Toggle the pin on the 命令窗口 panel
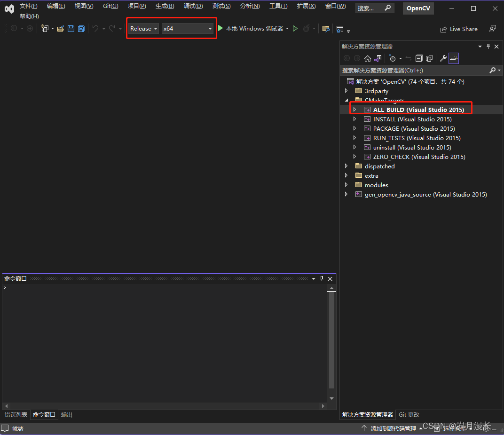This screenshot has height=435, width=504. (322, 278)
